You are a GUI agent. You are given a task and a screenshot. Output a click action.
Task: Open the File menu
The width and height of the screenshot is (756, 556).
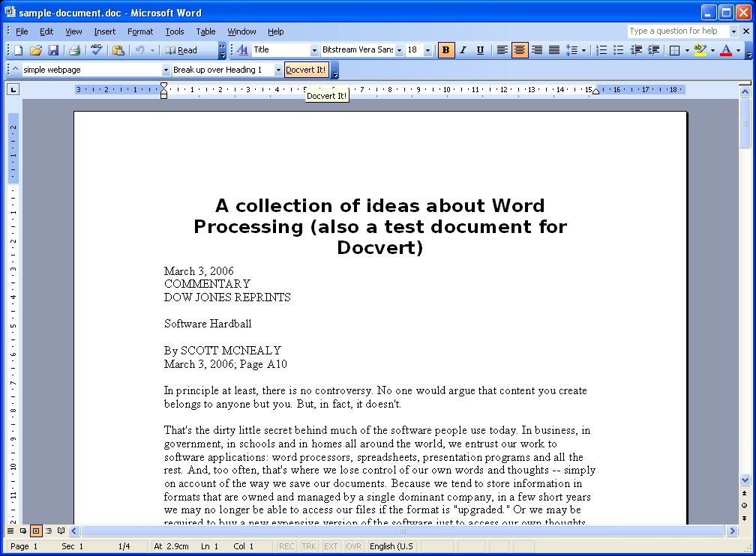coord(22,31)
